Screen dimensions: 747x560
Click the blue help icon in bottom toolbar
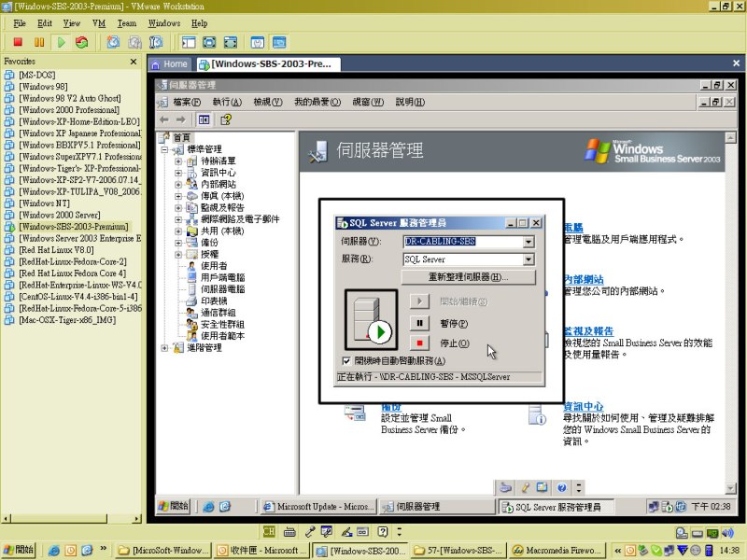(x=562, y=487)
